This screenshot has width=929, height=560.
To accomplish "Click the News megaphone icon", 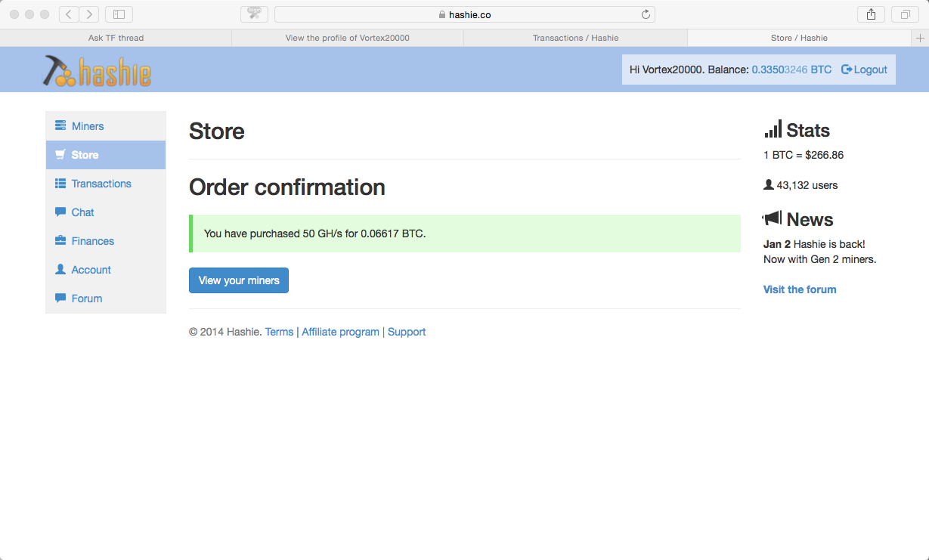I will click(x=772, y=218).
